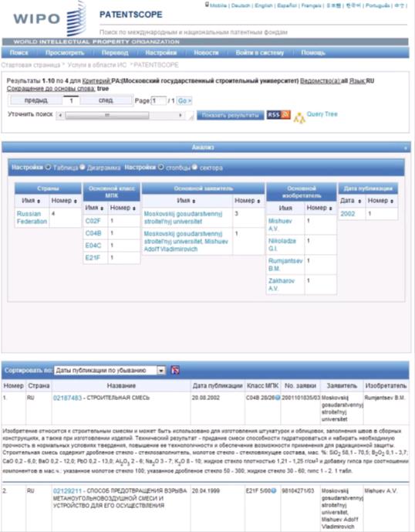415x532 pixels.
Task: Click the WIPO logo
Action: [49, 19]
